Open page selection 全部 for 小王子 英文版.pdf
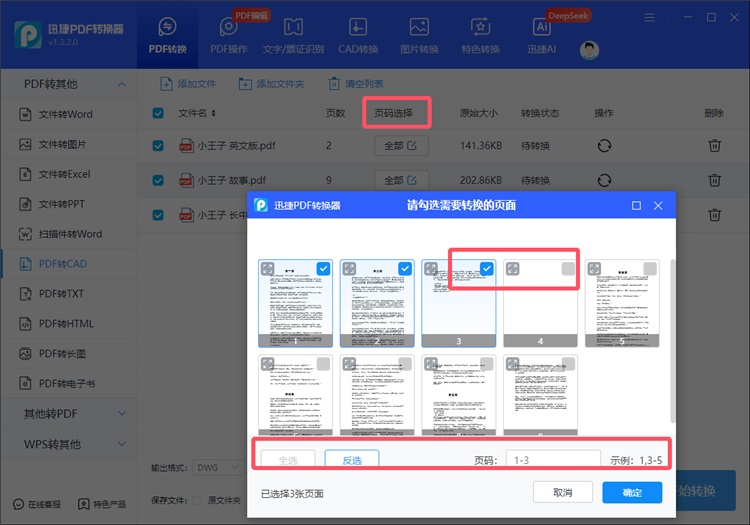Screen dimensions: 750x525 (401, 146)
